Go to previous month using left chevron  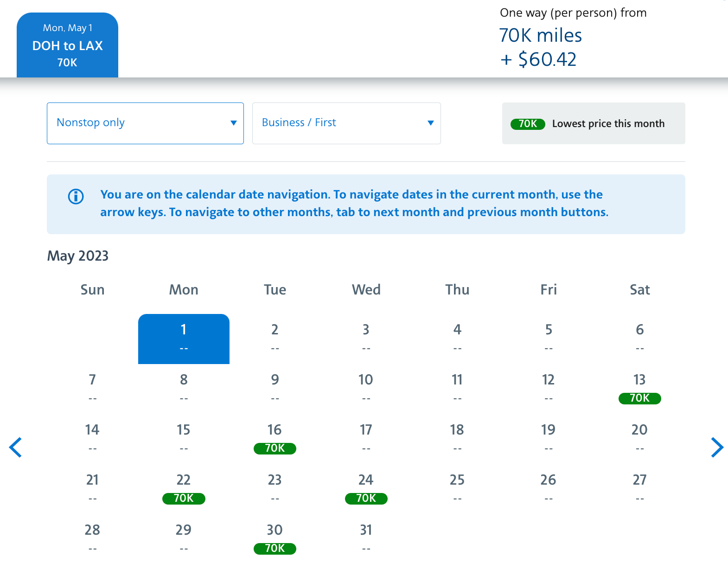coord(16,448)
